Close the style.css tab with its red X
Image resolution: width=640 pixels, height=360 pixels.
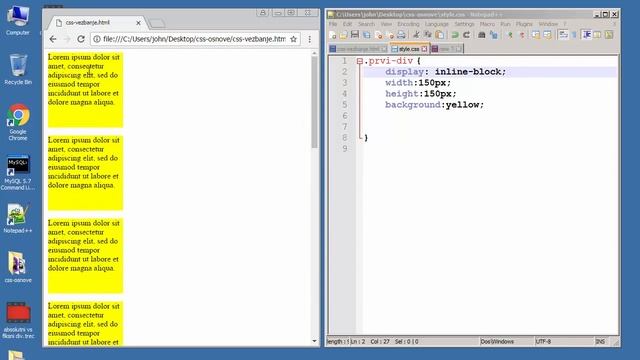tap(424, 49)
